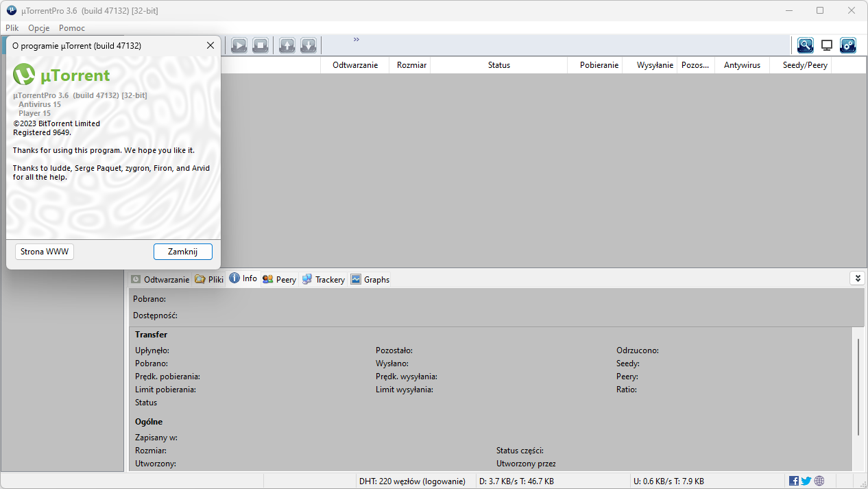Click the Seedy: label
Viewport: 868px width, 489px height.
(628, 363)
